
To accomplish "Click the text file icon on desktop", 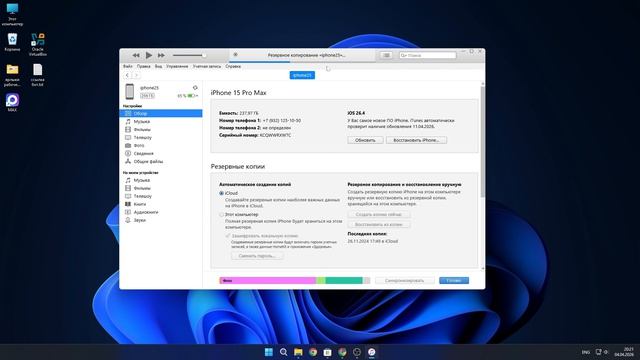I will [x=38, y=70].
